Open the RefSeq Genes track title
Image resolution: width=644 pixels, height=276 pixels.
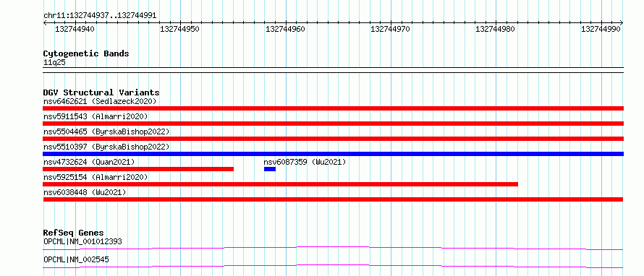pyautogui.click(x=74, y=233)
